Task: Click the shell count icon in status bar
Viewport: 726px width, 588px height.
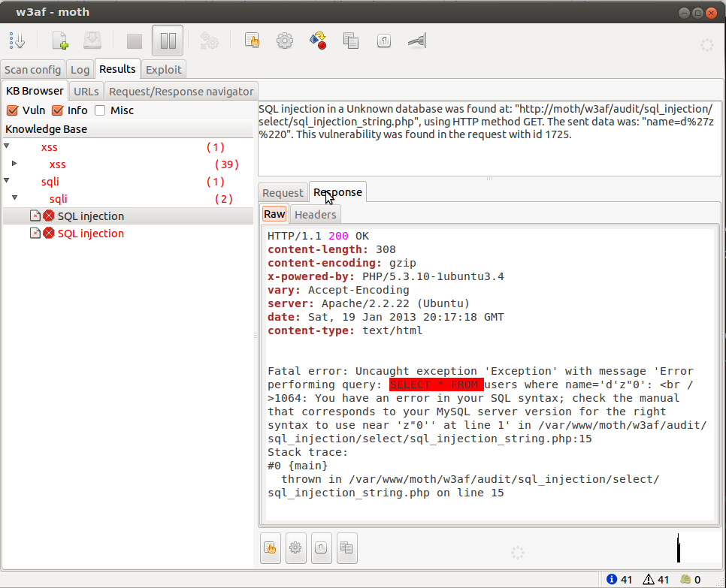Action: tap(685, 579)
